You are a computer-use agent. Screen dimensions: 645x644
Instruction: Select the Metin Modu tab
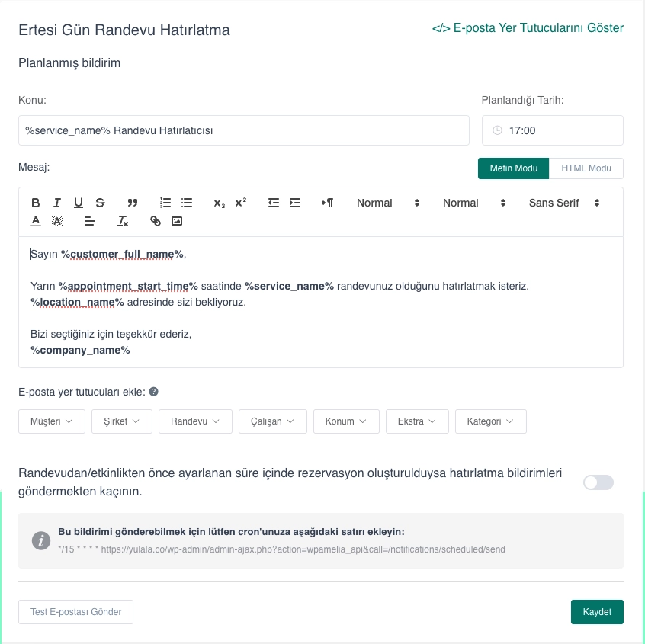(x=513, y=168)
